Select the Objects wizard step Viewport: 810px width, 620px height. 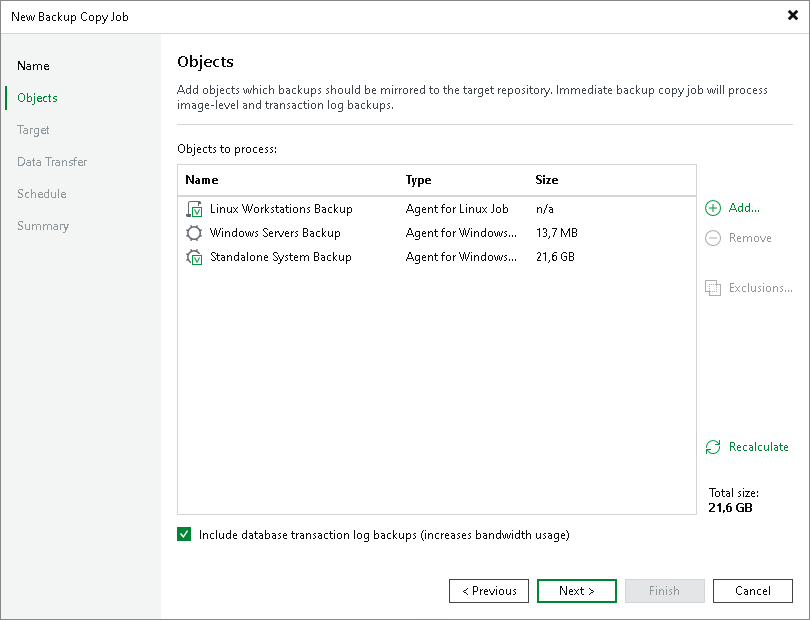37,98
